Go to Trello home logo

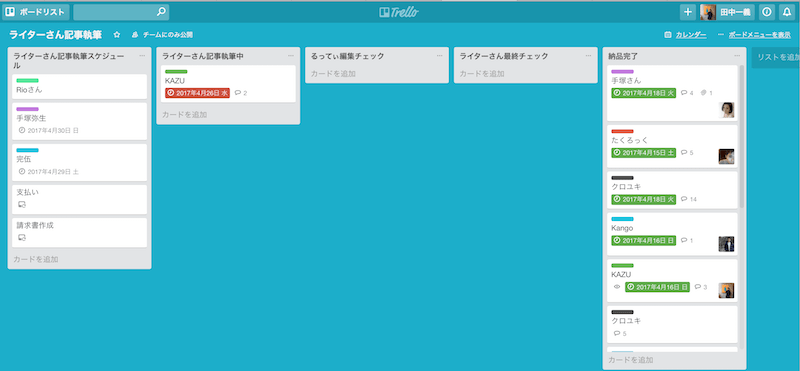point(399,12)
